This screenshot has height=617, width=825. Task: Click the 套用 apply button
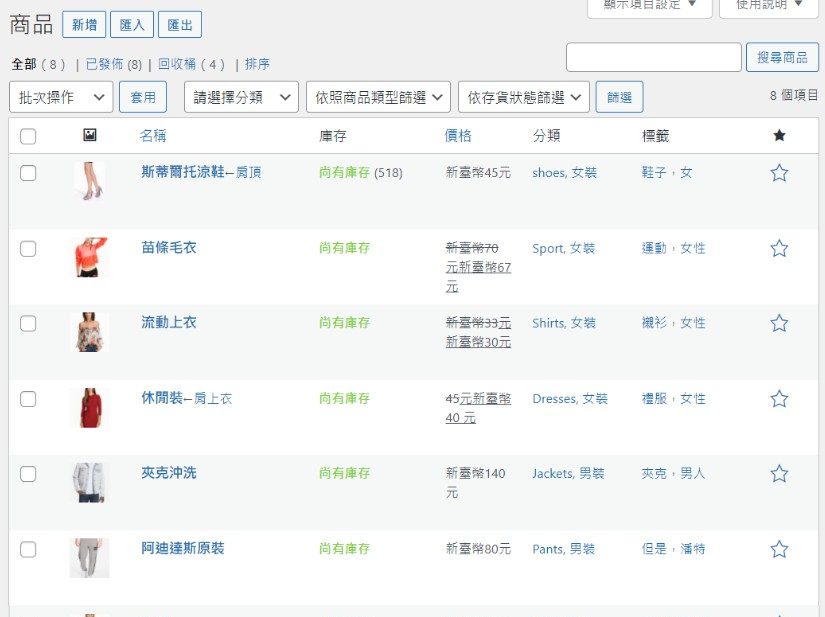143,97
